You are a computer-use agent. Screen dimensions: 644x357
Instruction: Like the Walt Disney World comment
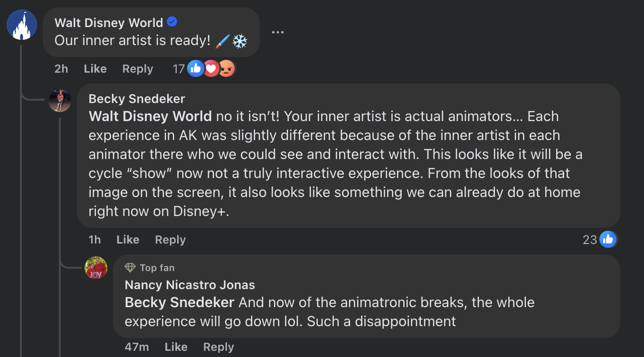click(x=95, y=69)
